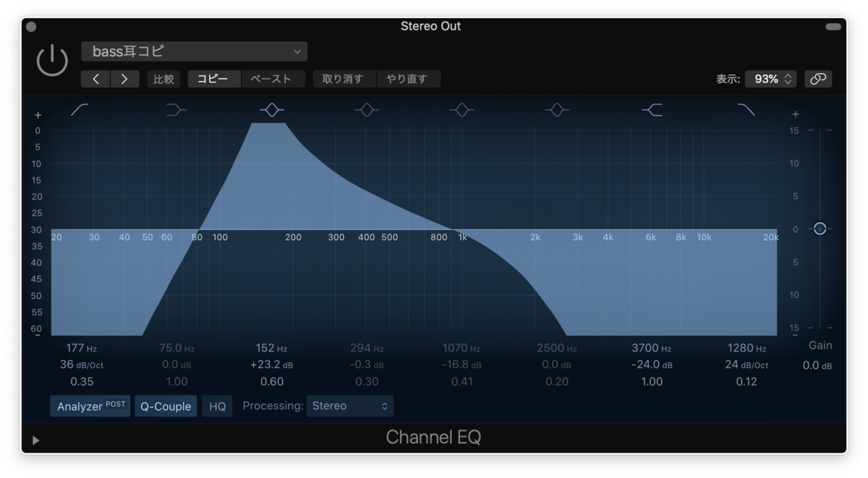Screen dimensions: 868x478
Task: Select the -24.0 dB gain value
Action: (x=652, y=364)
